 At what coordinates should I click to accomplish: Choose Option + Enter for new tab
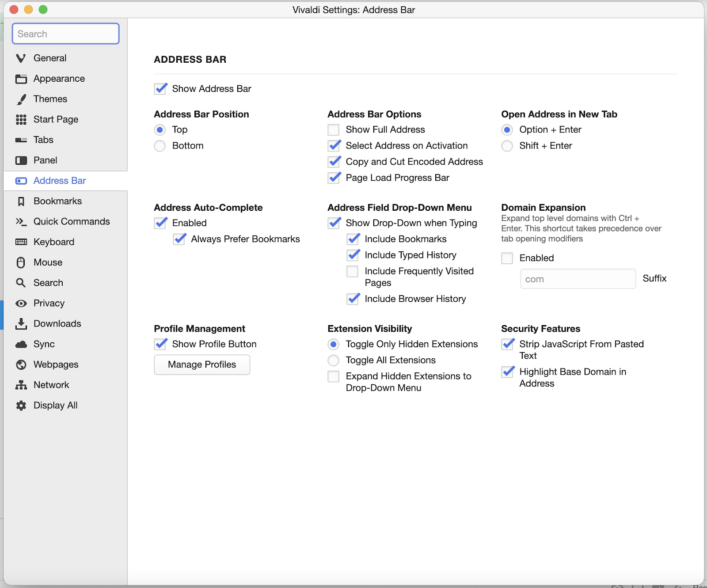pyautogui.click(x=507, y=130)
